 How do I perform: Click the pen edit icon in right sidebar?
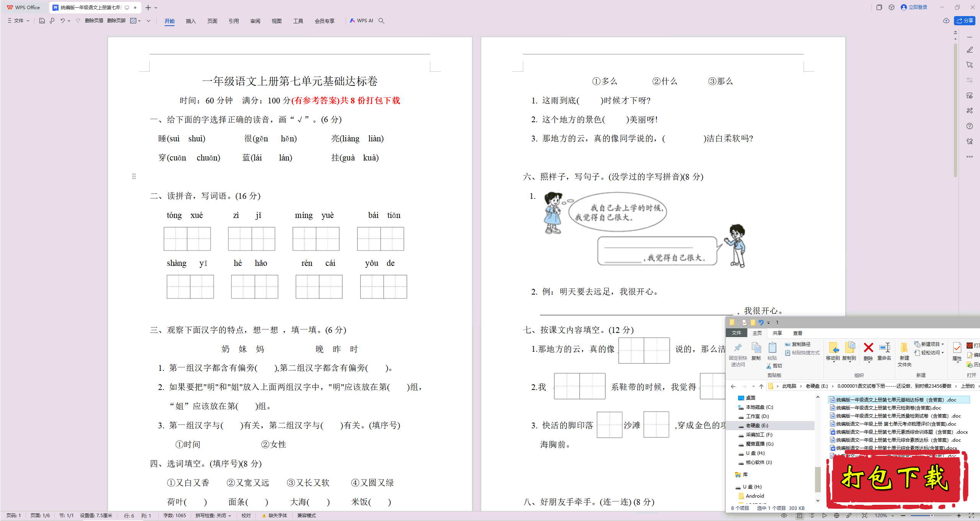coord(970,50)
